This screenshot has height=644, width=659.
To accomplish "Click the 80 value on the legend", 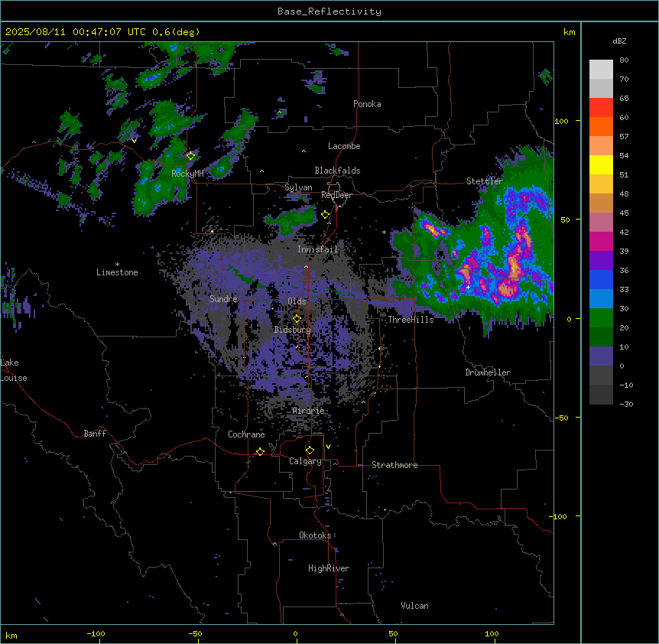I will tap(624, 60).
